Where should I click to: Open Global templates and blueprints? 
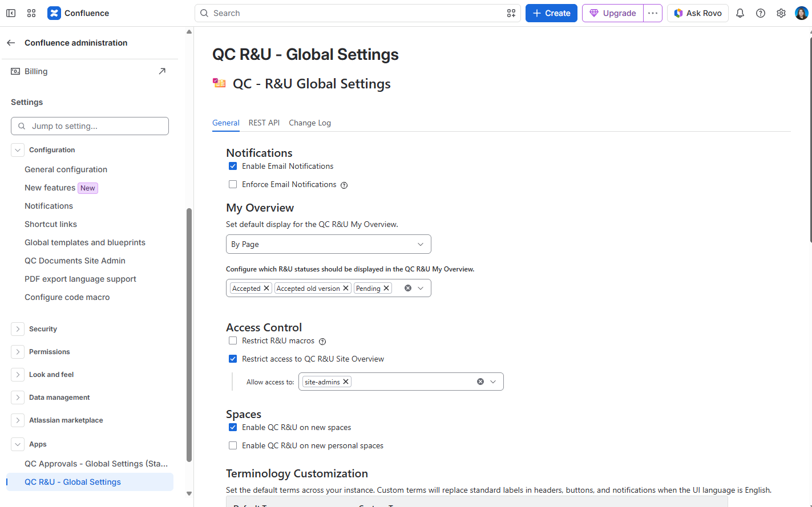(85, 242)
